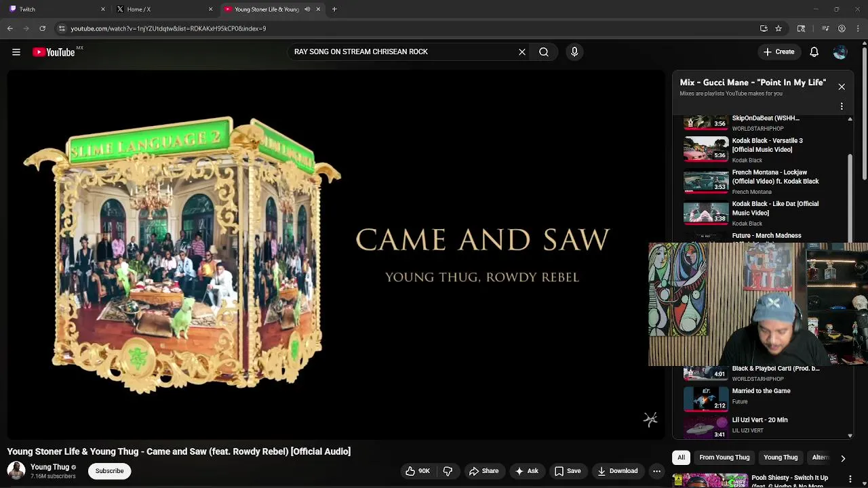Open options for Pooh Shiesty video
Image resolution: width=868 pixels, height=488 pixels.
(850, 480)
